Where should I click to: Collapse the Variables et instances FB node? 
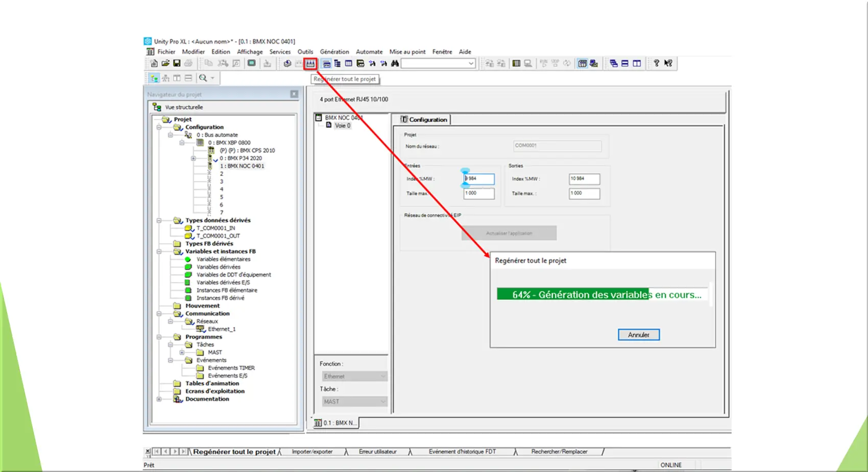(159, 251)
